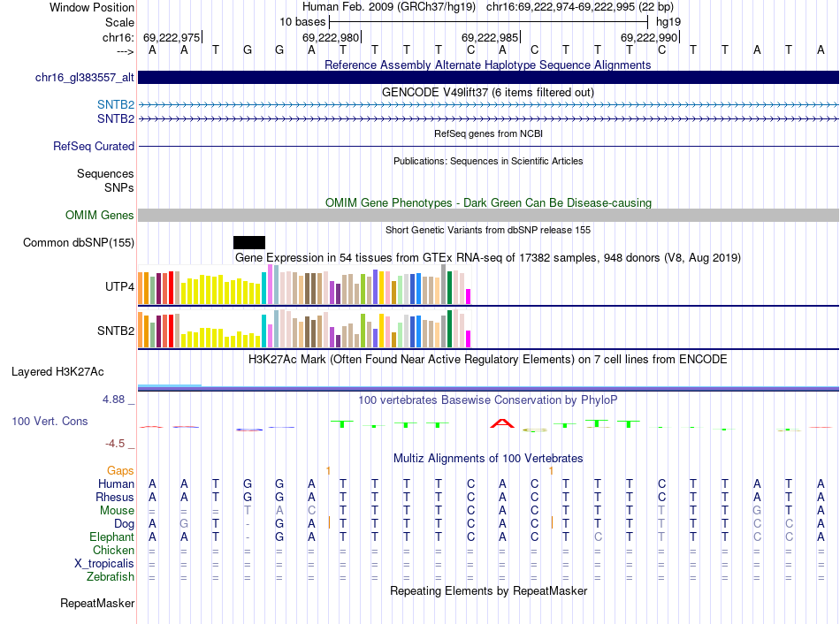Click the RefSeq Curated track label

94,146
